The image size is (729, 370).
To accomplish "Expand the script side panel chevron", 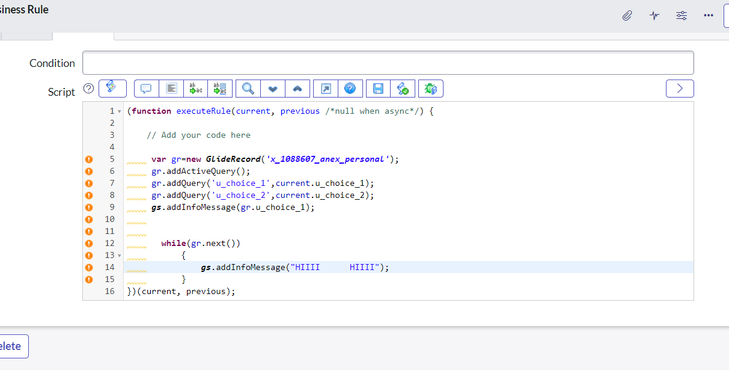I will (680, 88).
